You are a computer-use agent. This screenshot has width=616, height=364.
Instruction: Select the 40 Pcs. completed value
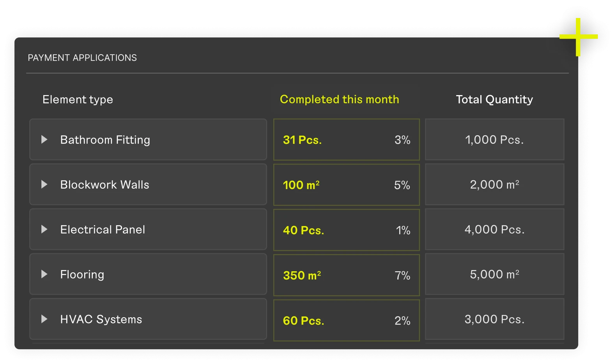(x=303, y=230)
